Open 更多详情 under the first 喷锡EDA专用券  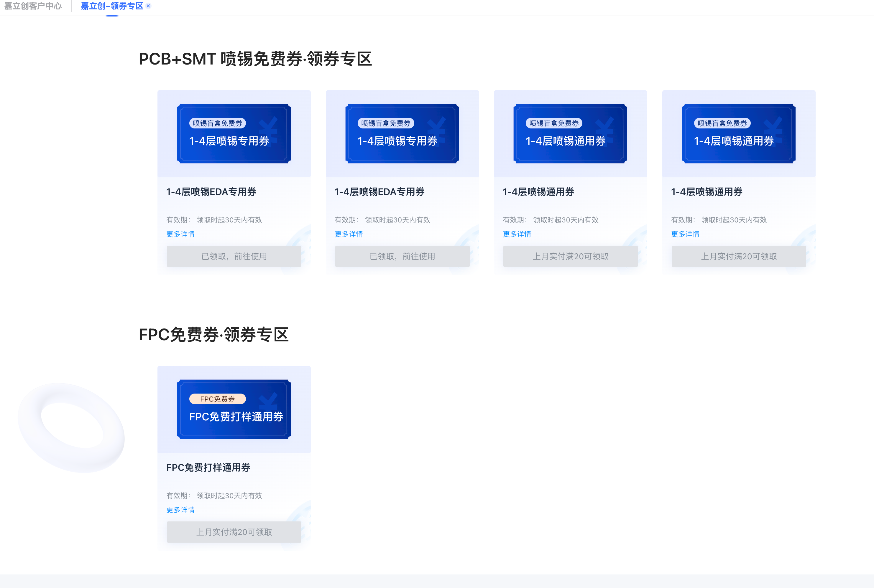click(x=180, y=234)
